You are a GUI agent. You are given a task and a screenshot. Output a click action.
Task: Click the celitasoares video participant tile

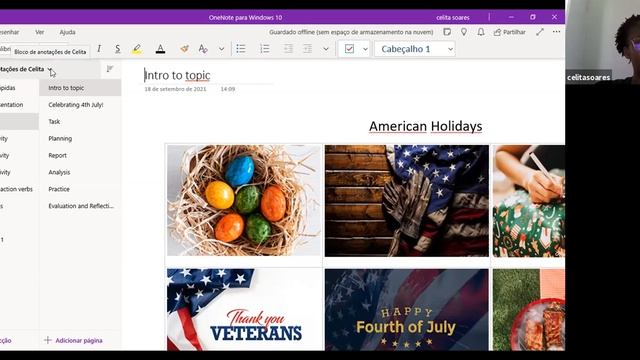[x=602, y=42]
